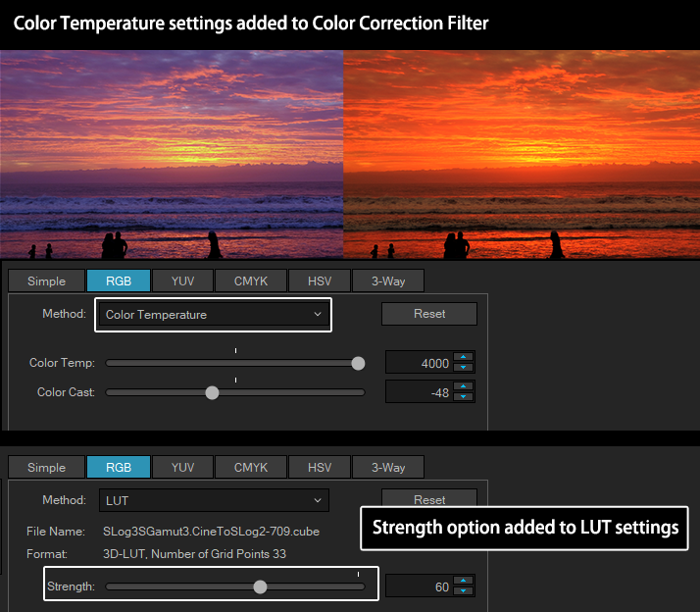Open the Color Temperature method dropdown
This screenshot has height=612, width=700.
[x=214, y=315]
